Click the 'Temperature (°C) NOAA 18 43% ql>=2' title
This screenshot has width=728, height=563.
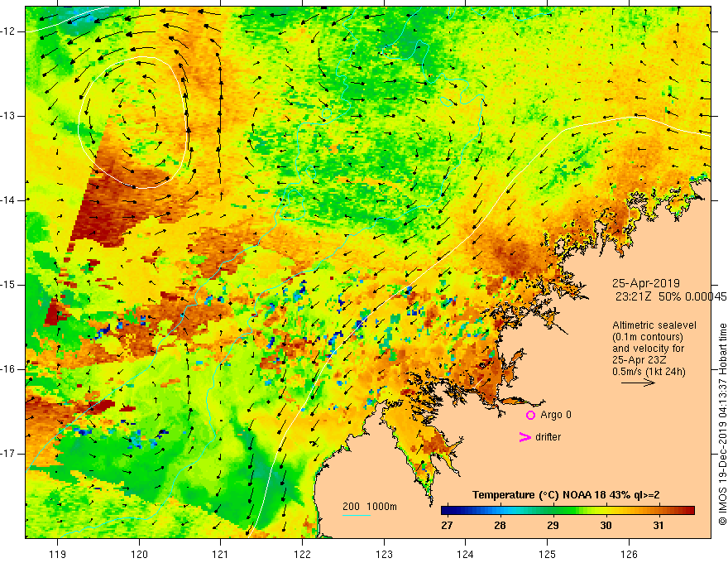pyautogui.click(x=566, y=495)
